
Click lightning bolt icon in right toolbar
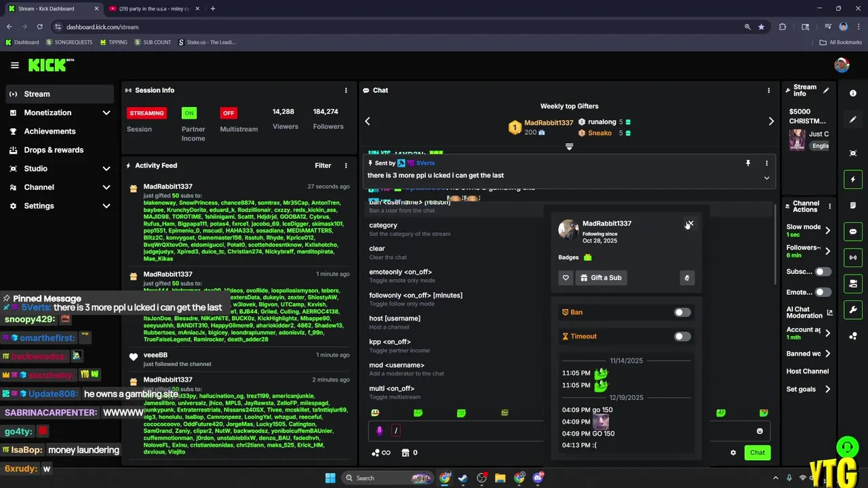[853, 180]
